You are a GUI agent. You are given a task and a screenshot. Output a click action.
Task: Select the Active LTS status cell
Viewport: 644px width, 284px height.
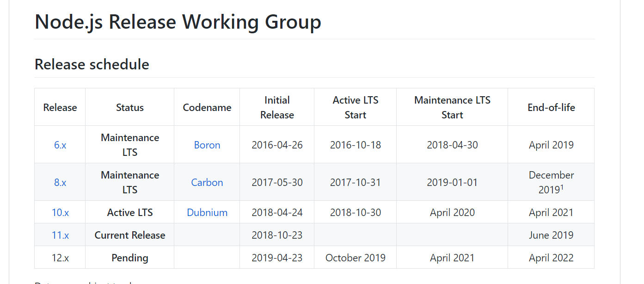coord(130,212)
